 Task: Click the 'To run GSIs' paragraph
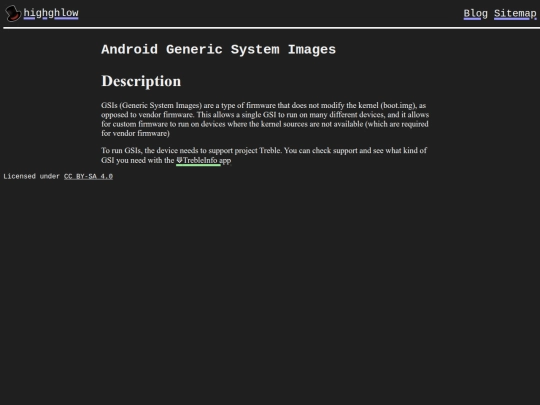264,155
